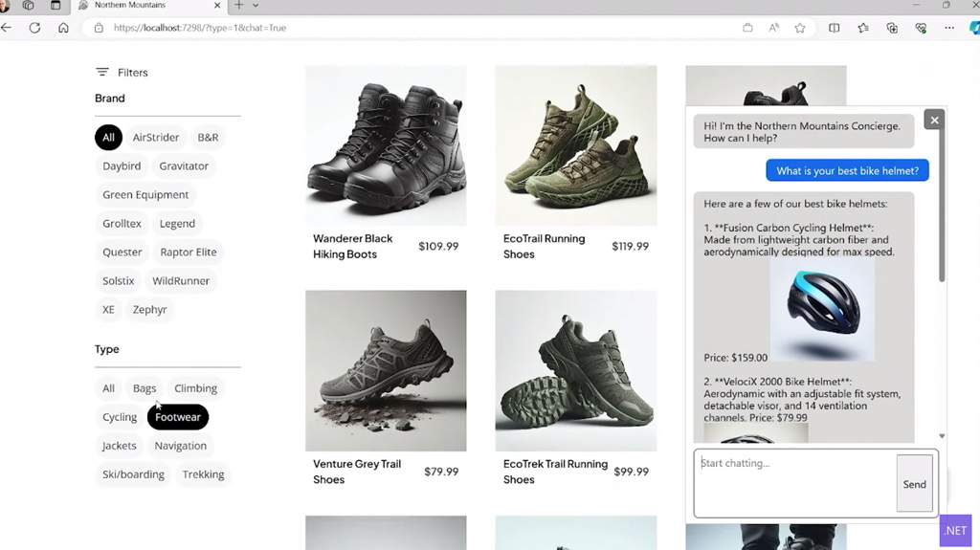Open the browser Settings and more menu
Screen dimensions: 980x550
[x=949, y=28]
